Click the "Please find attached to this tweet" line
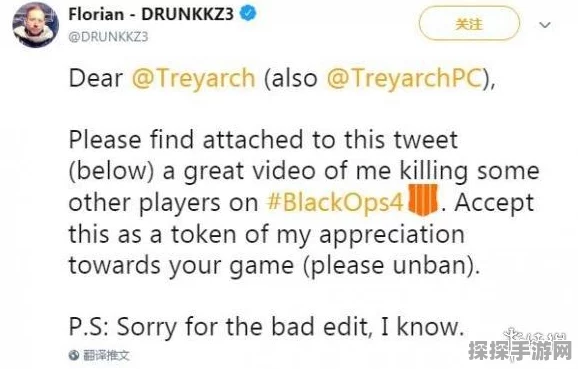The image size is (578, 369). coord(263,140)
